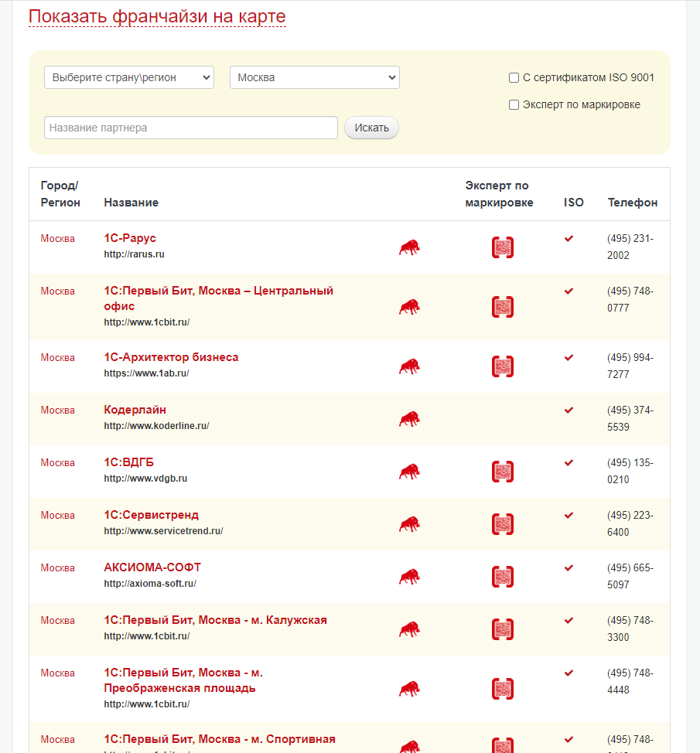
Task: Tick the Эксперт по маркировке checkbox
Action: (x=514, y=105)
